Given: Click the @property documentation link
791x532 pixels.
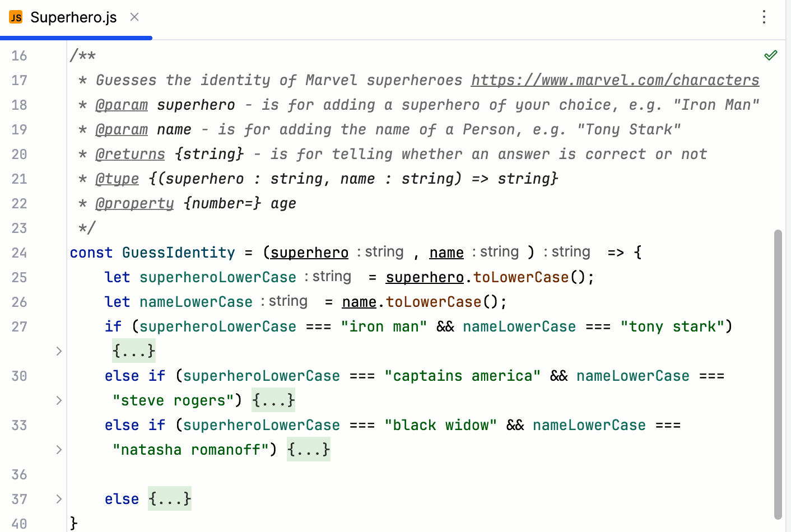Looking at the screenshot, I should click(134, 203).
